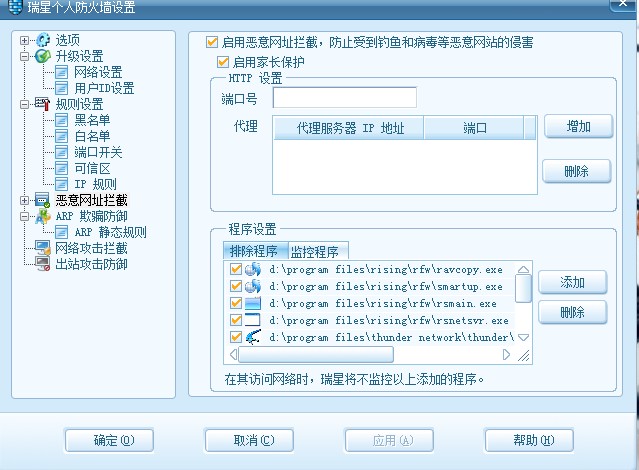Image resolution: width=639 pixels, height=470 pixels.
Task: Select the rsnetsvr.exe path row
Action: [389, 320]
